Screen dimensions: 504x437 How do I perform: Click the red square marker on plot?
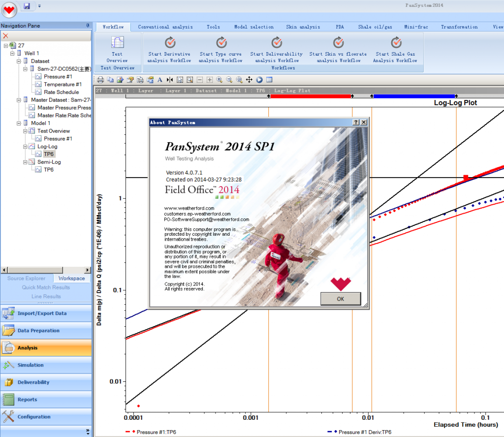pos(466,177)
